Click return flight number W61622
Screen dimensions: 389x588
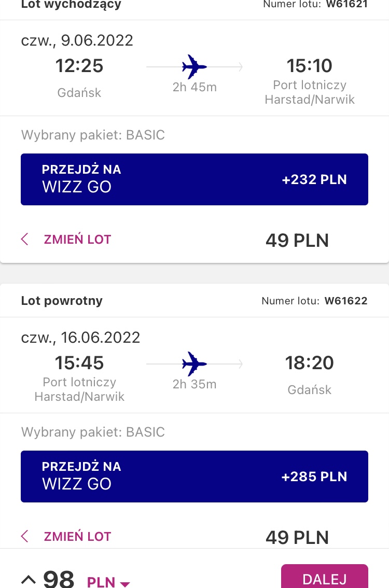[346, 301]
